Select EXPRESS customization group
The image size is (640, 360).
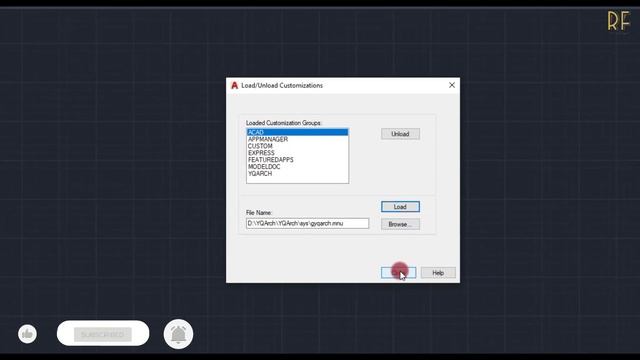coord(297,153)
